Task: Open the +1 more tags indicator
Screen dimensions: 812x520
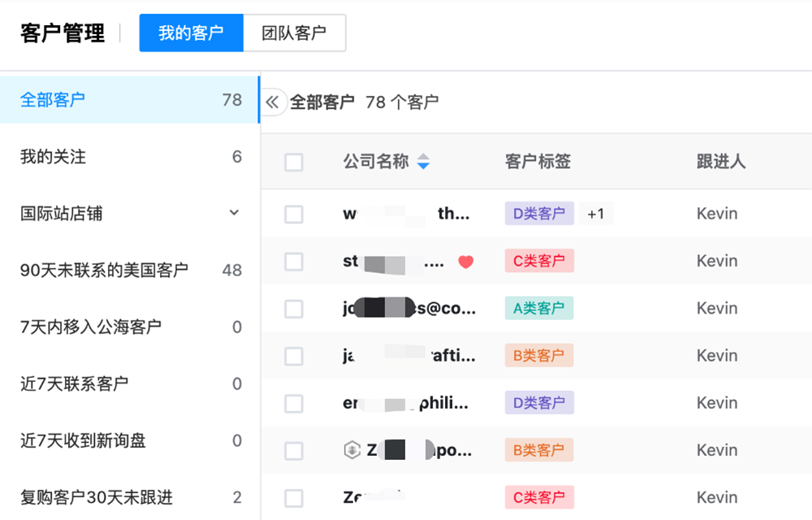Action: 596,214
